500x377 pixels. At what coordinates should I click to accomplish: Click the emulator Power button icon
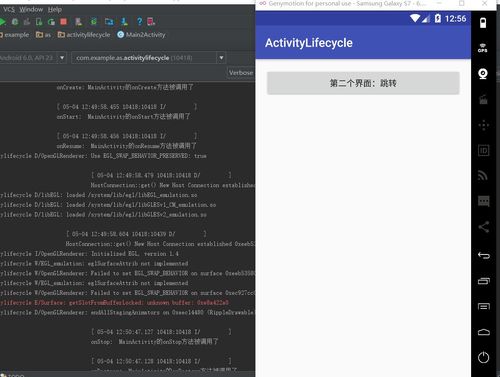tap(483, 357)
